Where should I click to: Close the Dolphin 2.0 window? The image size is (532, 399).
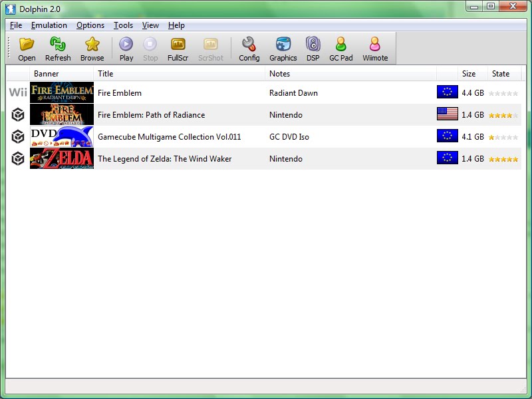513,7
